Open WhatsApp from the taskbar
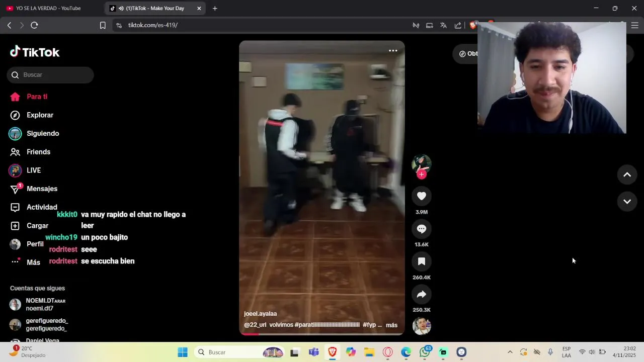Viewport: 644px width, 362px height. (425, 352)
